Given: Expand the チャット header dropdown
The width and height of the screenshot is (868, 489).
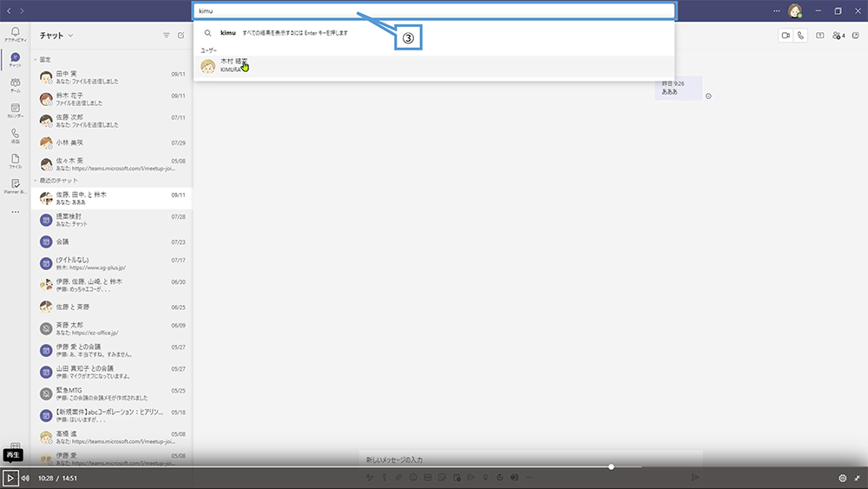Looking at the screenshot, I should coord(70,36).
